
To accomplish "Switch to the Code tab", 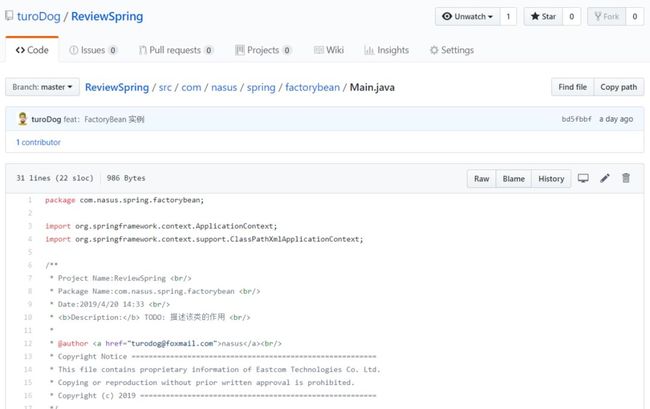I will click(32, 50).
